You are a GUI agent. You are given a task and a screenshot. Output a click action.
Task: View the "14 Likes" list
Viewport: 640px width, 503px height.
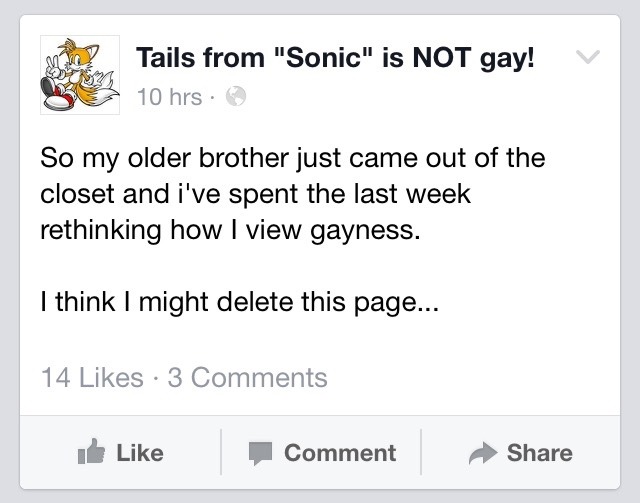91,377
